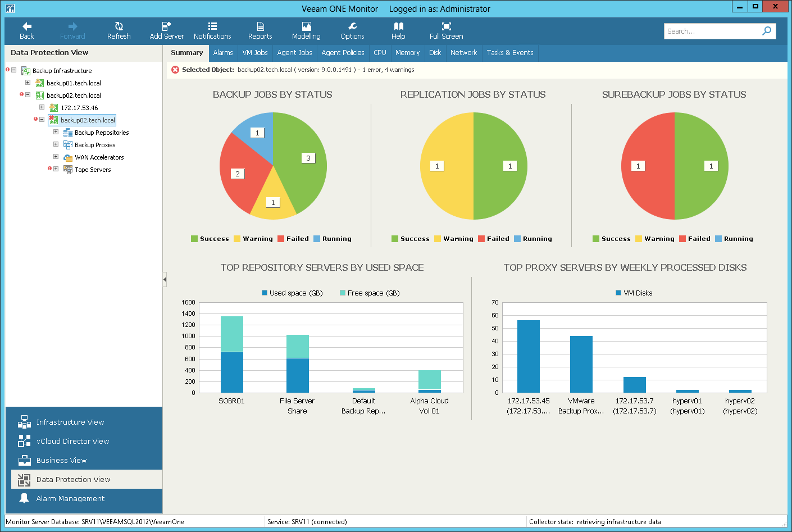Collapse the left navigation pane using splitter arrow

click(x=165, y=279)
